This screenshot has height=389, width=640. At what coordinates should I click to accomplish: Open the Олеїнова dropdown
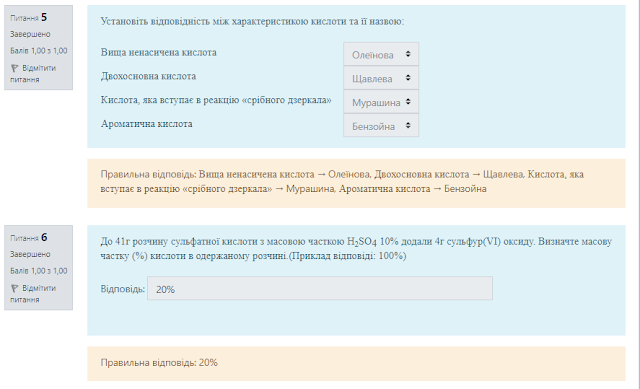coord(381,54)
